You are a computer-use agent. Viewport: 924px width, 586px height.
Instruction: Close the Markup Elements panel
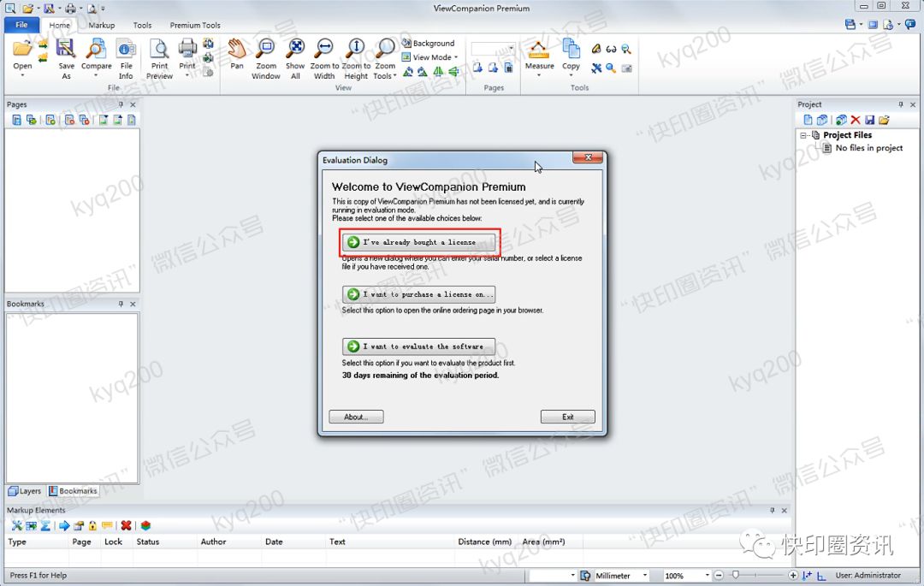(785, 510)
